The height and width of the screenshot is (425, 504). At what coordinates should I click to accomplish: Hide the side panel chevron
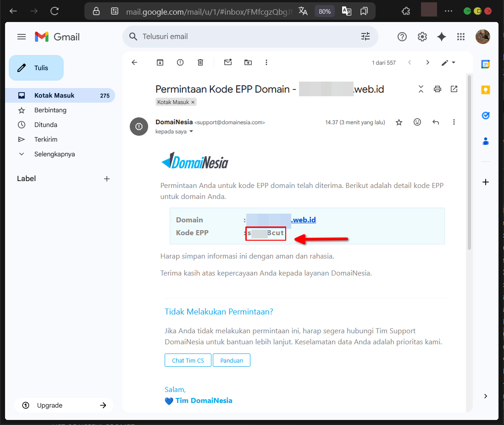485,396
